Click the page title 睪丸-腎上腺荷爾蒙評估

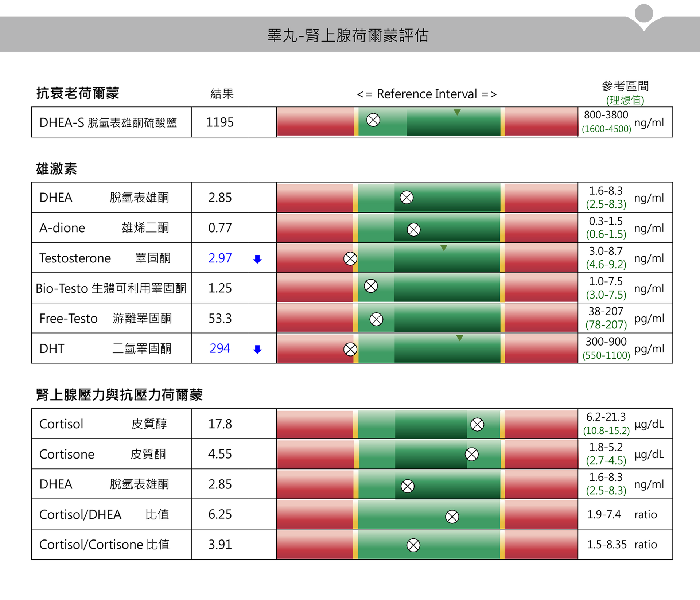[348, 36]
